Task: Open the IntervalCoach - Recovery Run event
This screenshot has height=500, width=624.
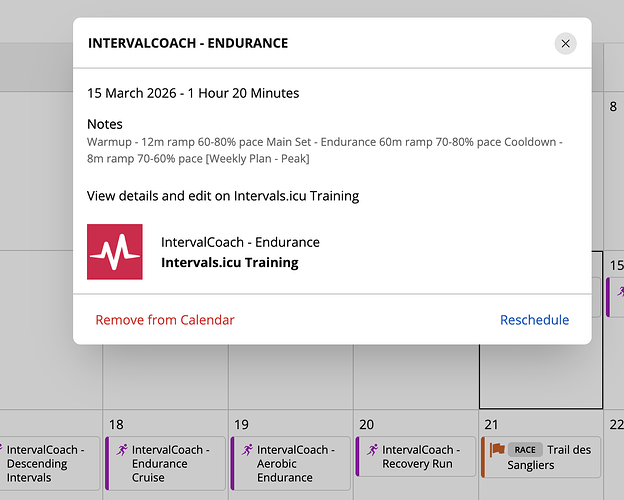Action: pos(415,457)
